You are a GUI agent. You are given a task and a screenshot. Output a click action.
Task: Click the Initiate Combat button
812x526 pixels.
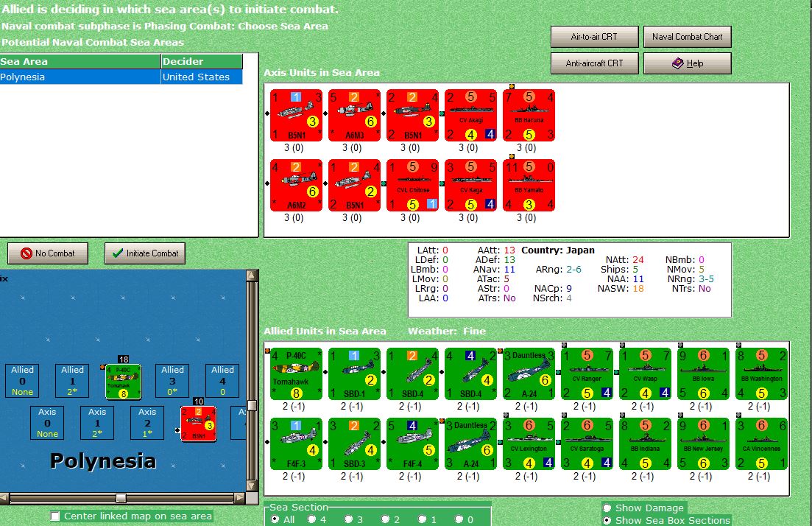pyautogui.click(x=145, y=253)
